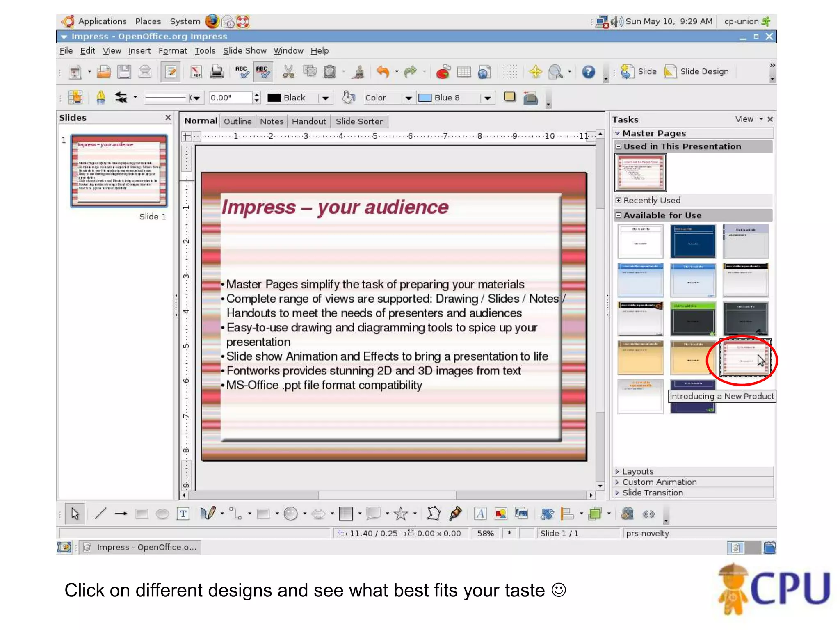Viewport: 840px width, 630px height.
Task: Launch Firefox from the top panel
Action: [x=212, y=21]
